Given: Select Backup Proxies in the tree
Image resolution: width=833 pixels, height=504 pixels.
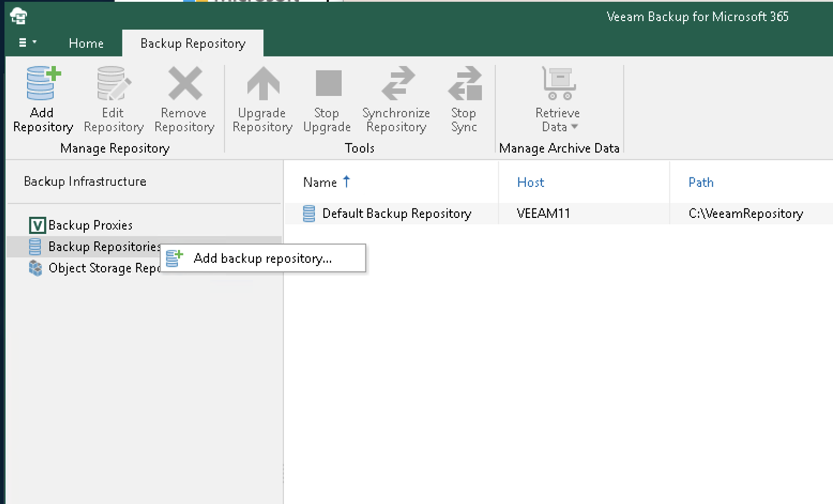Looking at the screenshot, I should point(90,225).
